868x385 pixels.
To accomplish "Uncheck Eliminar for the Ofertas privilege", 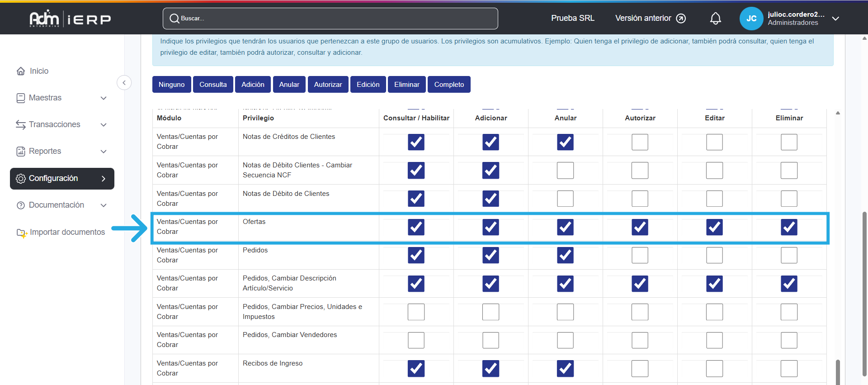I will coord(789,227).
